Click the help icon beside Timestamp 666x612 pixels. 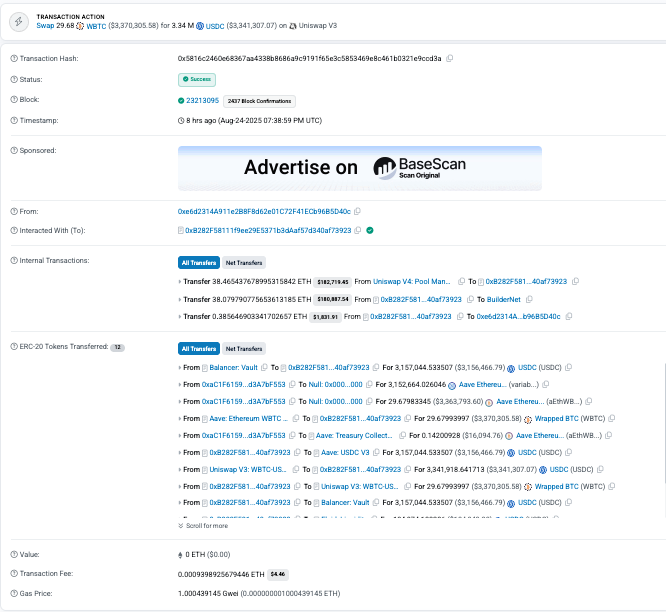(14, 121)
